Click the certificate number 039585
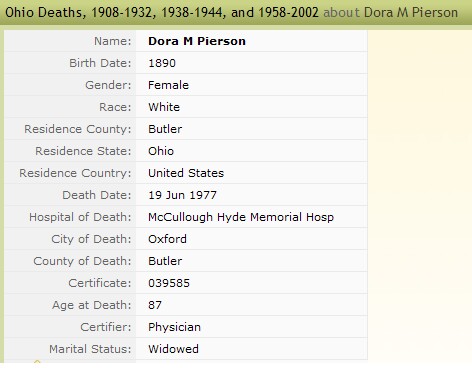Image resolution: width=472 pixels, height=368 pixels. point(169,283)
